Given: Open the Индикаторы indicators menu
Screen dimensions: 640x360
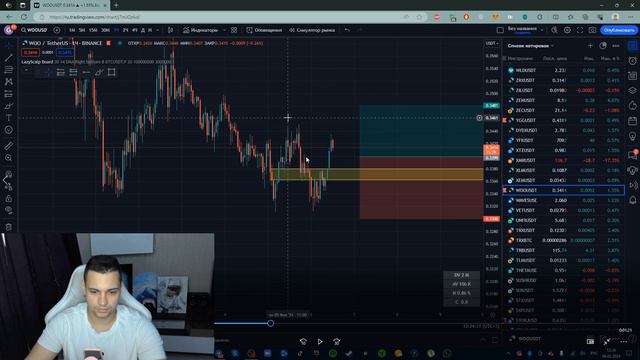Looking at the screenshot, I should (x=200, y=30).
